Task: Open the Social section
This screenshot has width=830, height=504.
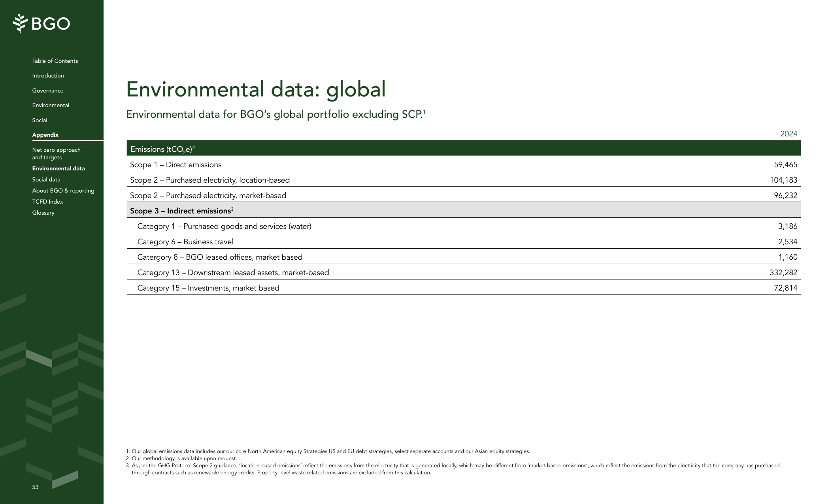Action: pyautogui.click(x=40, y=120)
